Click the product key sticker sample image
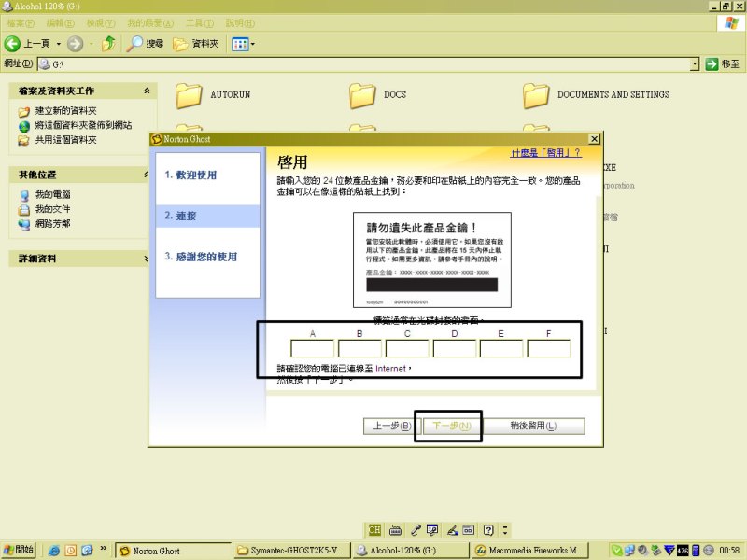 click(432, 260)
